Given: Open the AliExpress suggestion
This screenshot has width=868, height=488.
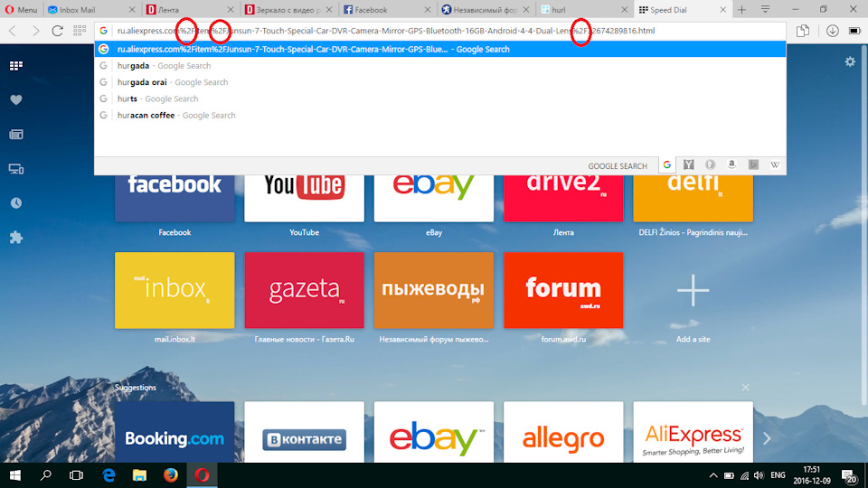Looking at the screenshot, I should pyautogui.click(x=693, y=432).
